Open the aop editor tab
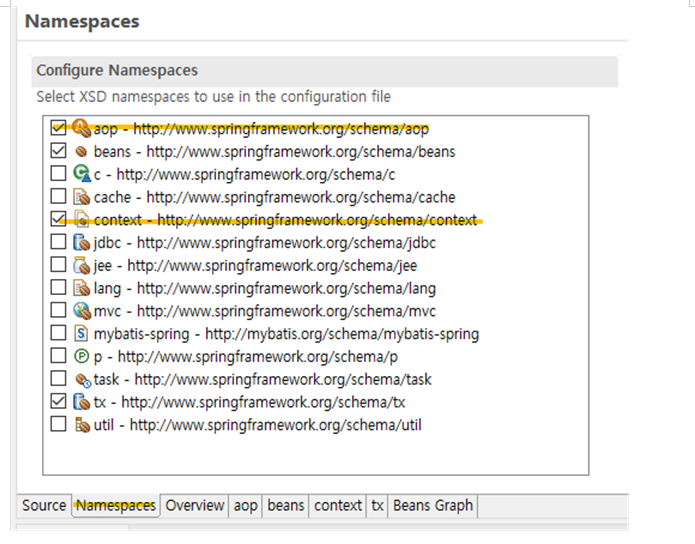The image size is (695, 544). (246, 505)
